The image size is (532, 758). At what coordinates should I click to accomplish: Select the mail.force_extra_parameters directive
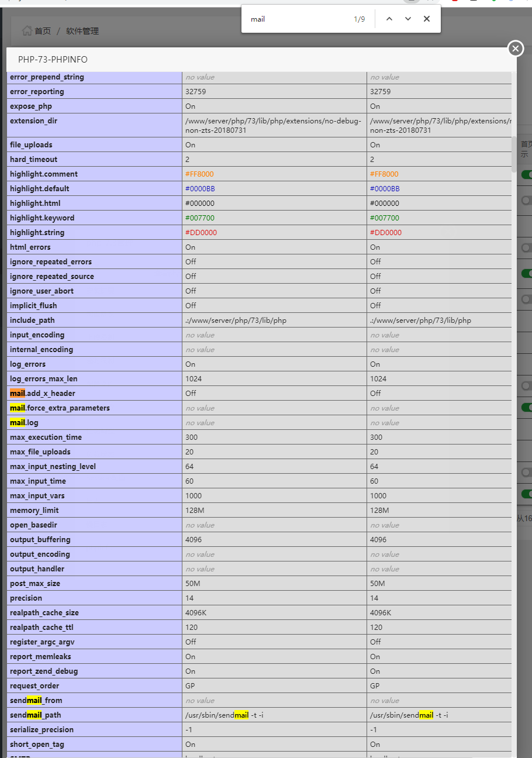tap(60, 408)
